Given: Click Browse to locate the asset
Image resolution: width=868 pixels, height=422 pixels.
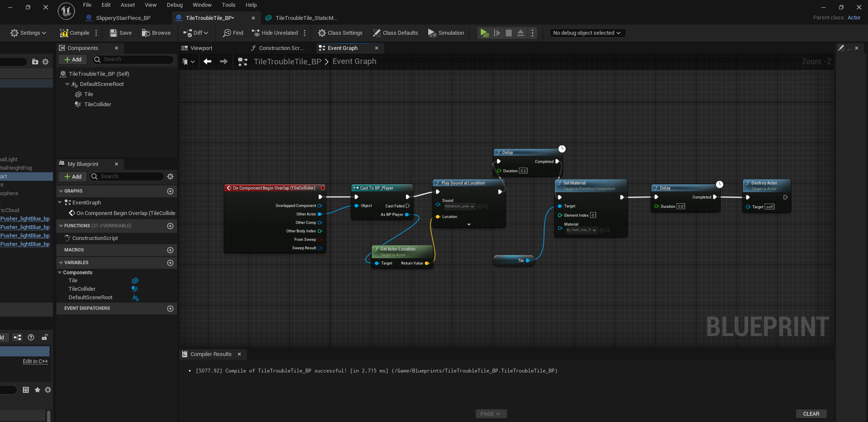Looking at the screenshot, I should tap(156, 33).
